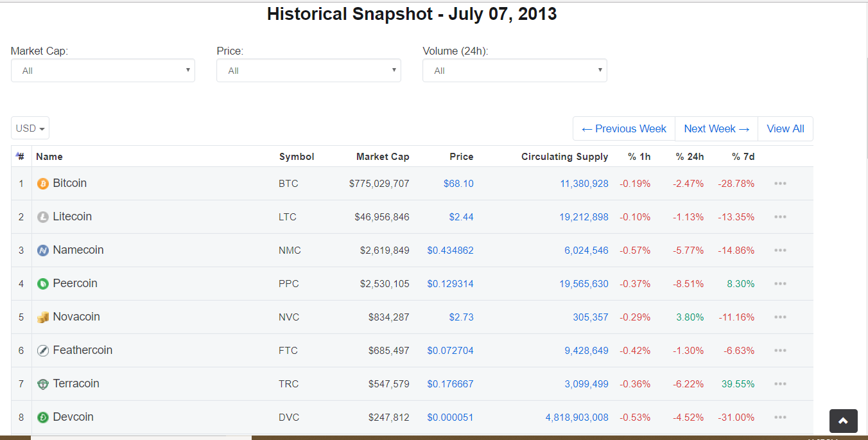868x440 pixels.
Task: Click the Namecoin logo icon
Action: pos(43,251)
